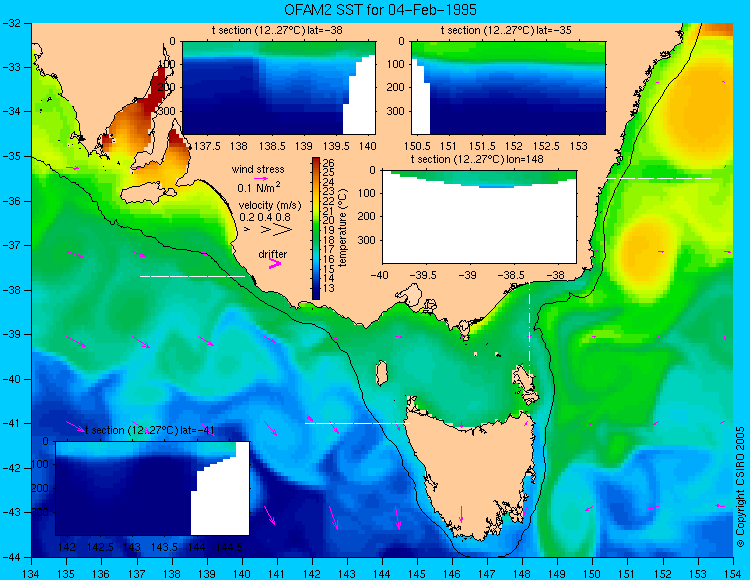750x580 pixels.
Task: Click King Island northwest of Tasmania
Action: click(381, 373)
